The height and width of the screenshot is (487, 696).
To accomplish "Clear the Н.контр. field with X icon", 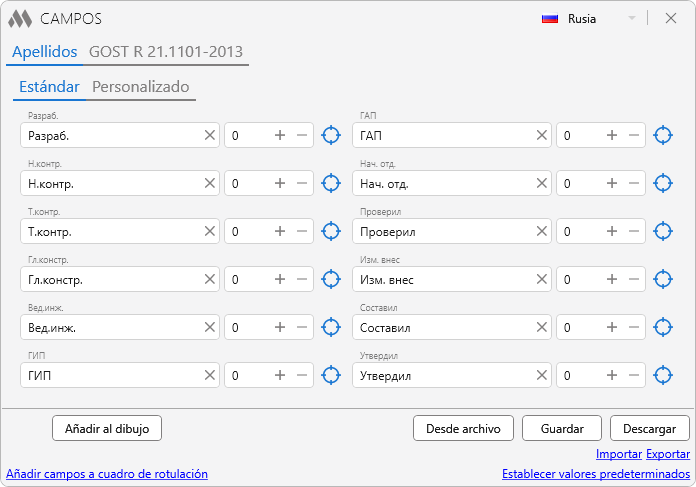I will [210, 183].
